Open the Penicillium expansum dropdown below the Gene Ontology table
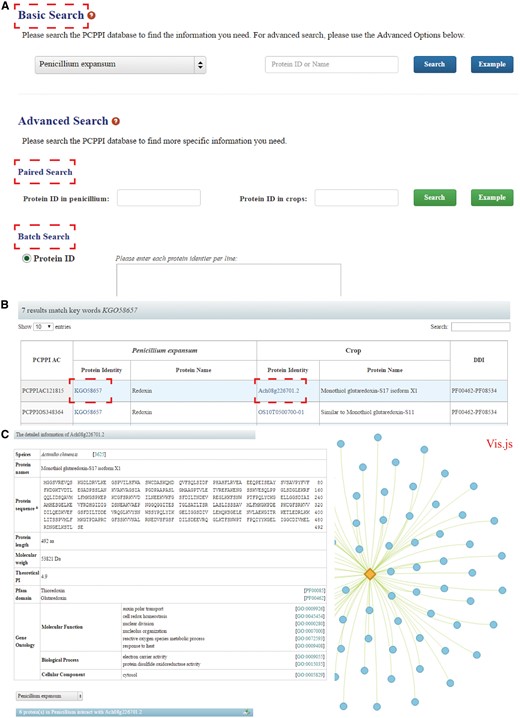 pos(49,696)
